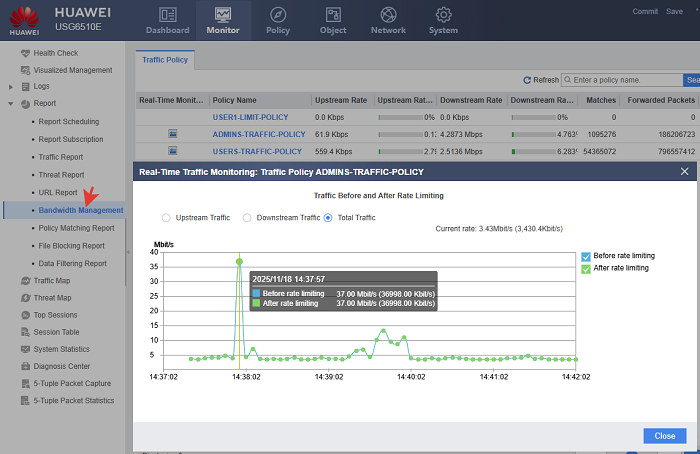700x454 pixels.
Task: Close the monitoring dialog with X
Action: click(685, 172)
